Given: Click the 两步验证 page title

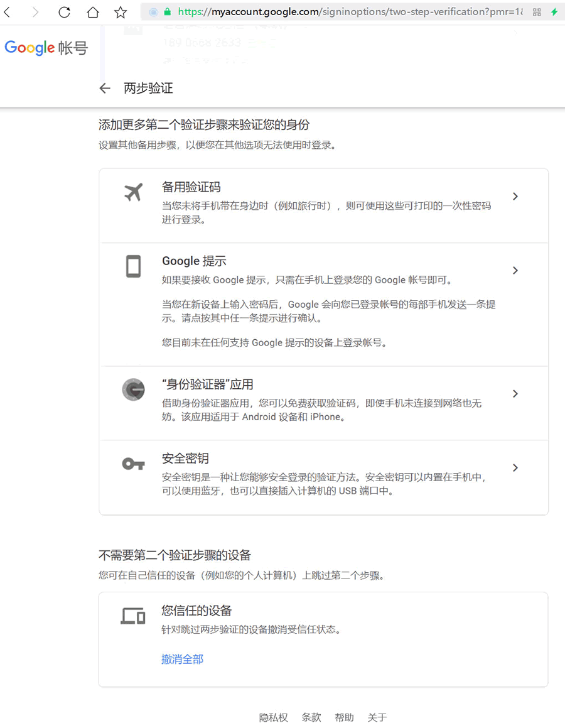Looking at the screenshot, I should click(x=148, y=88).
